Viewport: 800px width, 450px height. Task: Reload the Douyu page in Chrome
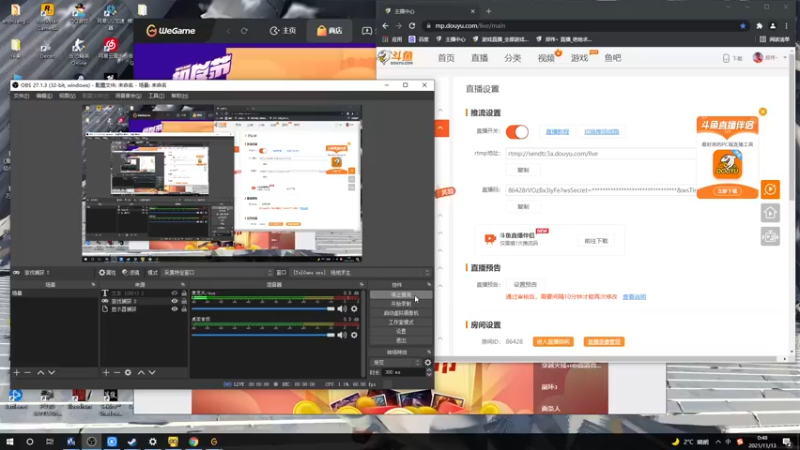coord(412,26)
